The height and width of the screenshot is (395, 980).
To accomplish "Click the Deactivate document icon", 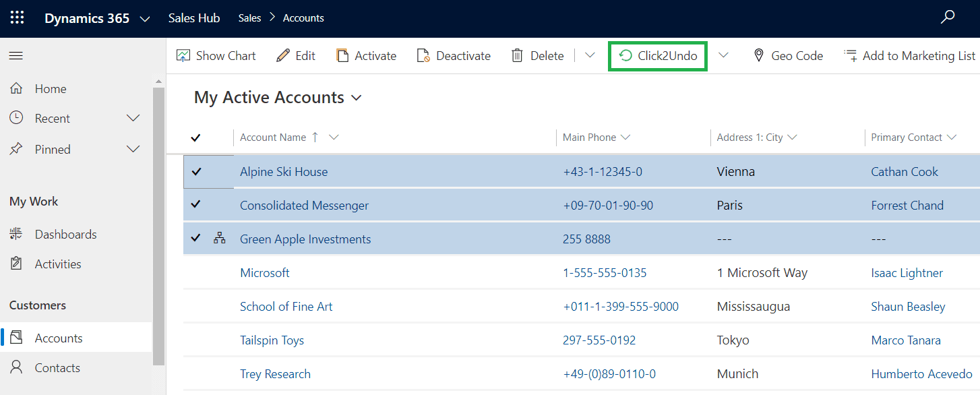I will pos(423,56).
